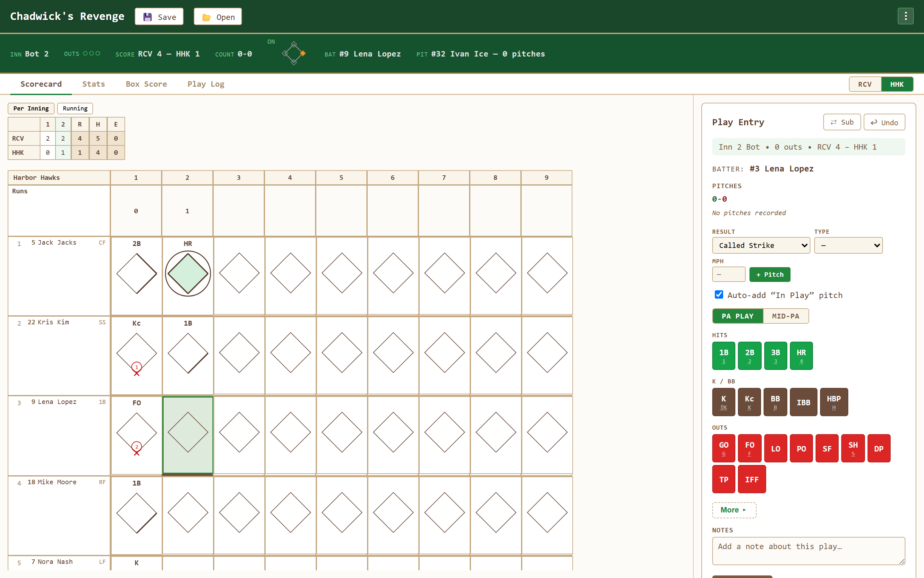Click Mike Moore in the lineup
The height and width of the screenshot is (578, 924).
pos(57,482)
